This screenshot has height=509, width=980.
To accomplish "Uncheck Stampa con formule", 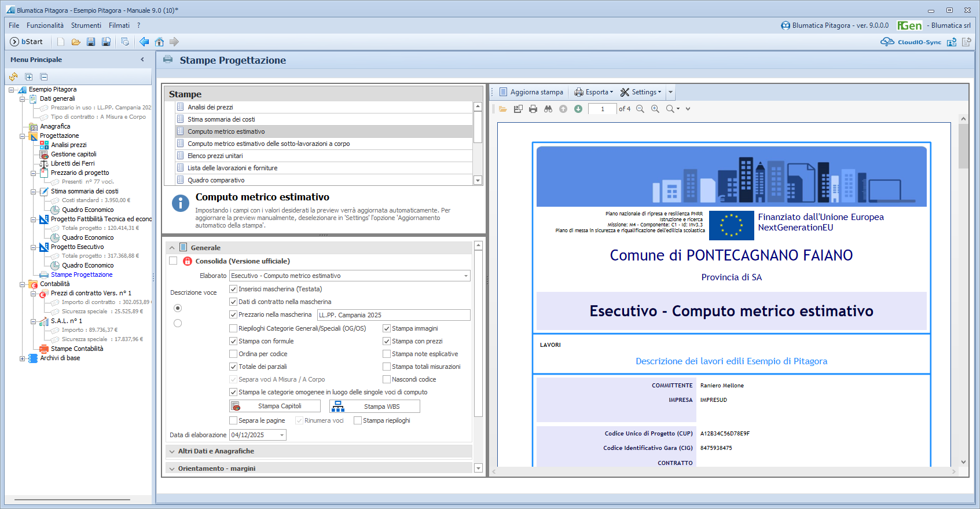I will 233,341.
